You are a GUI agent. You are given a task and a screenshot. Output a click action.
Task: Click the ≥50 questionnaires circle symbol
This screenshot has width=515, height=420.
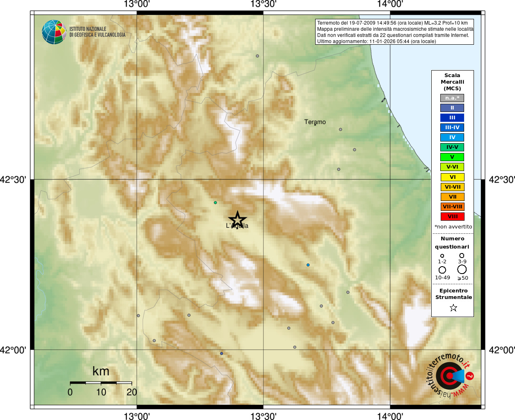[462, 269]
